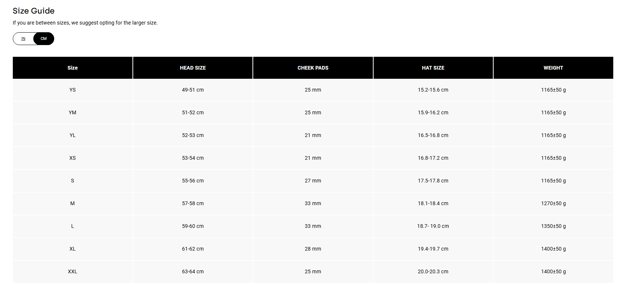Click the Size Guide heading
644x296 pixels.
34,11
